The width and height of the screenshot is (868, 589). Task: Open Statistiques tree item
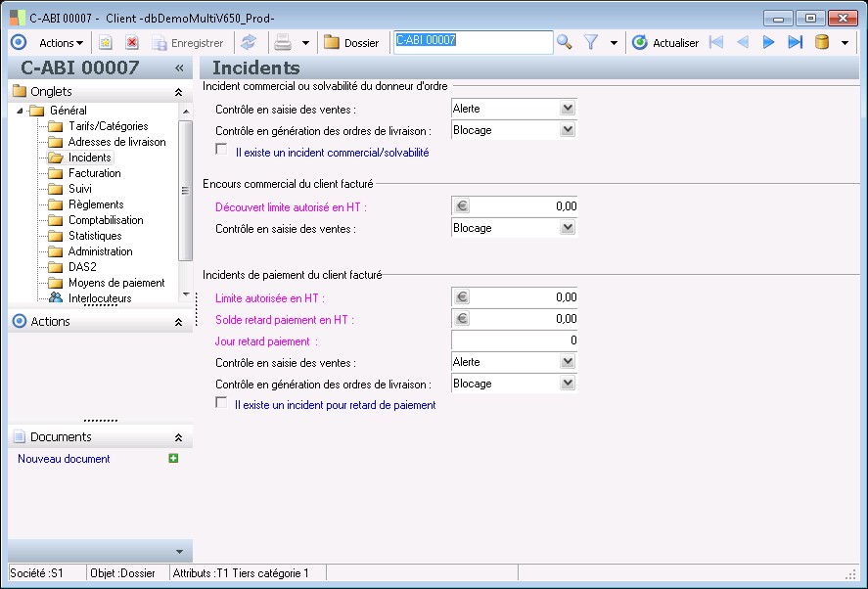[95, 236]
